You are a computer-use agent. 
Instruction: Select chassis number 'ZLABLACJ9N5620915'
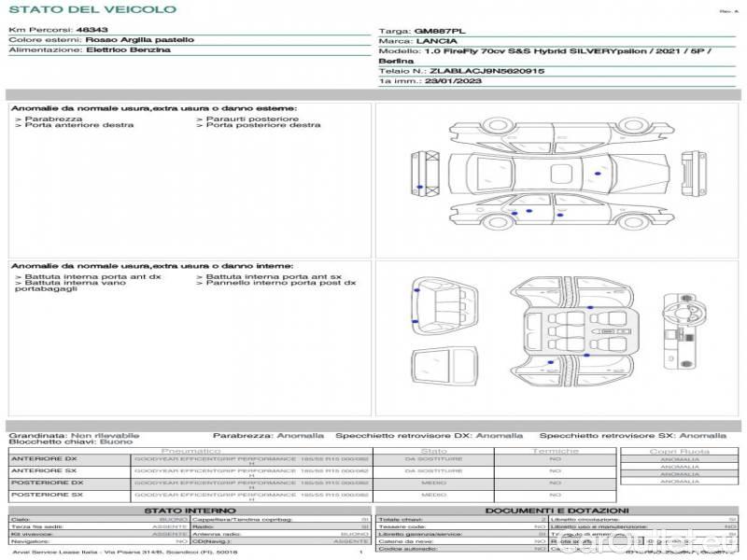click(x=486, y=72)
